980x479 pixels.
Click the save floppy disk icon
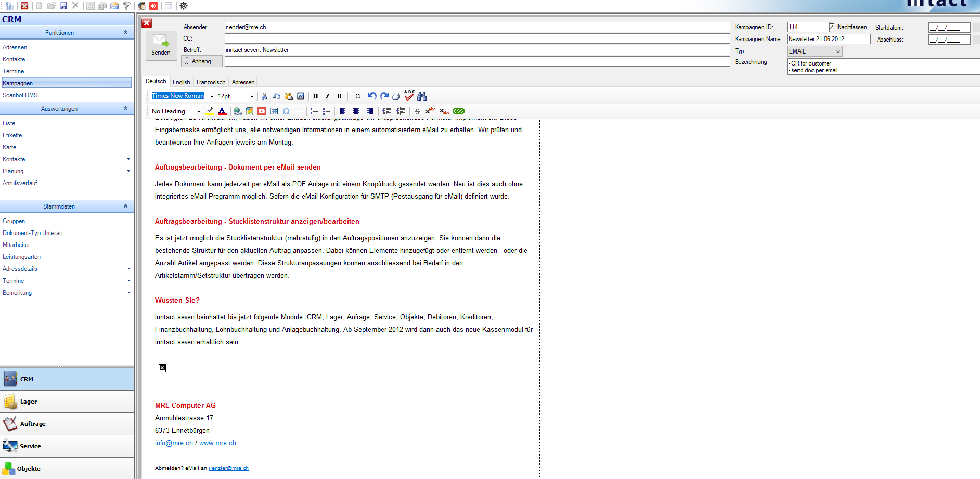coord(63,6)
